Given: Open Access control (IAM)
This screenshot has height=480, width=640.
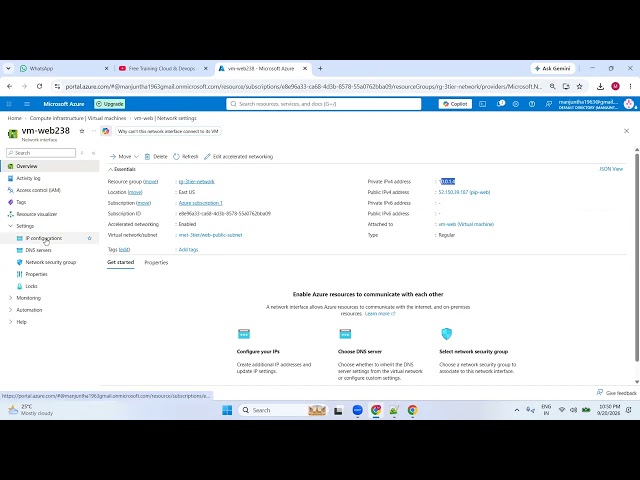Looking at the screenshot, I should [38, 190].
